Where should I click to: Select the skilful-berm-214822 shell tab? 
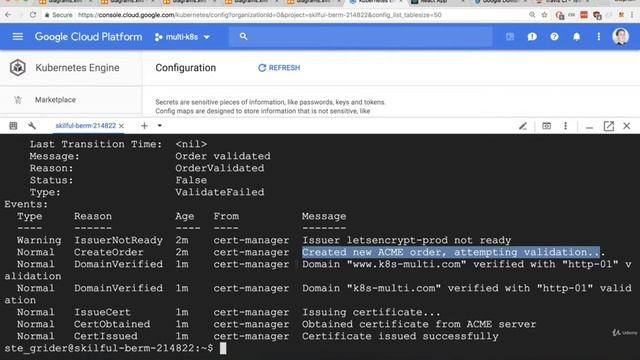pos(86,126)
